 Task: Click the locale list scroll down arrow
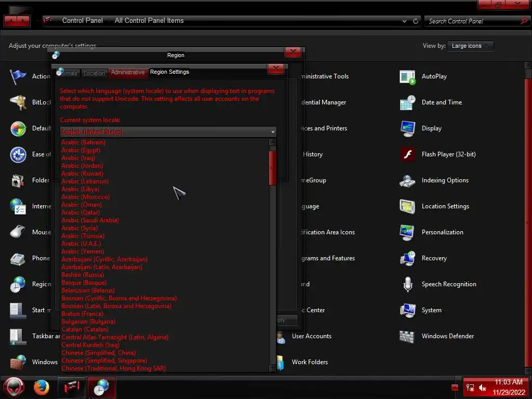[272, 368]
